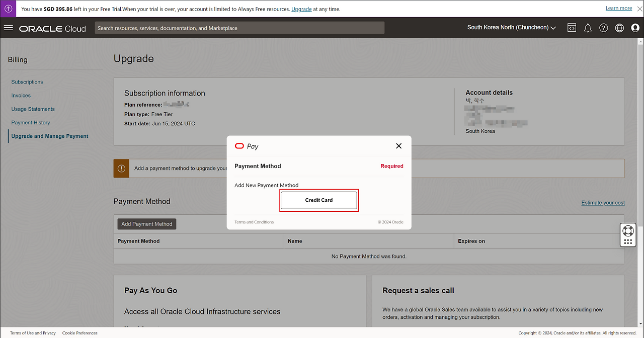This screenshot has height=338, width=644.
Task: Expand the South Korea North region dropdown
Action: tap(511, 28)
